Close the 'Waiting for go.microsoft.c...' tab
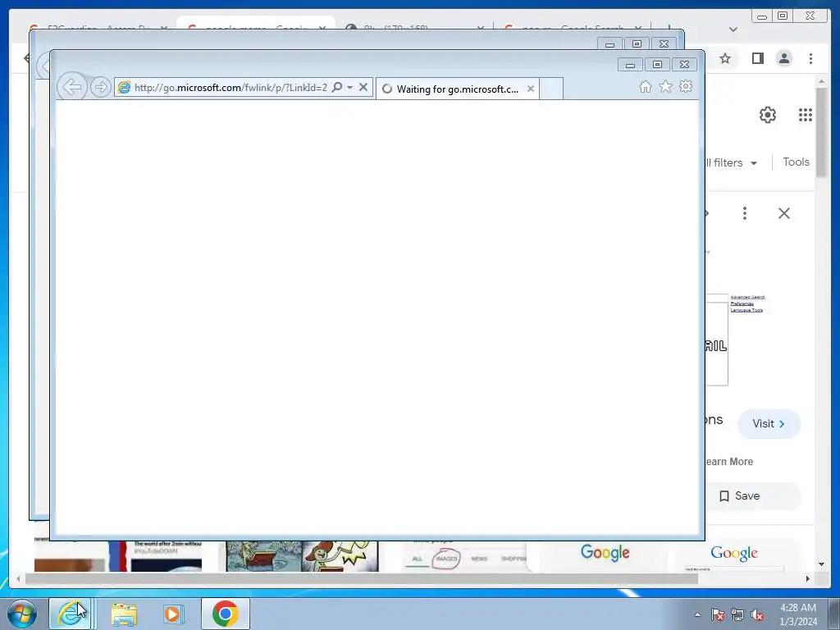 (x=531, y=89)
